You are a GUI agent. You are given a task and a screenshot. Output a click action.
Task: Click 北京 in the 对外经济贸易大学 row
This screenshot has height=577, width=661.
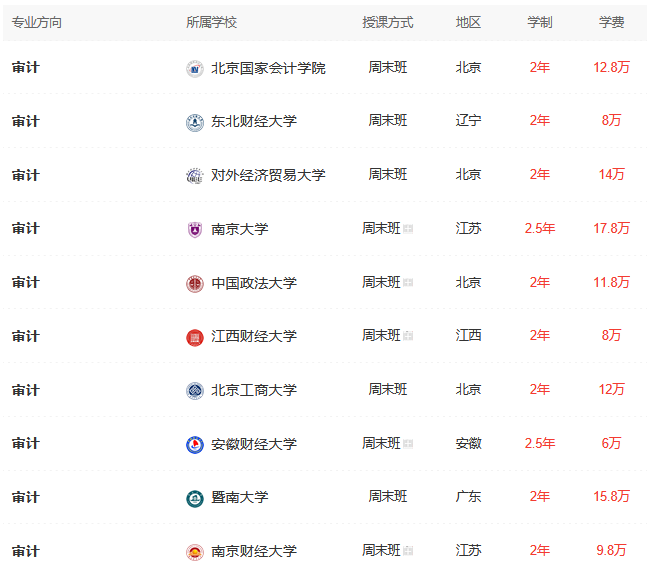point(468,175)
